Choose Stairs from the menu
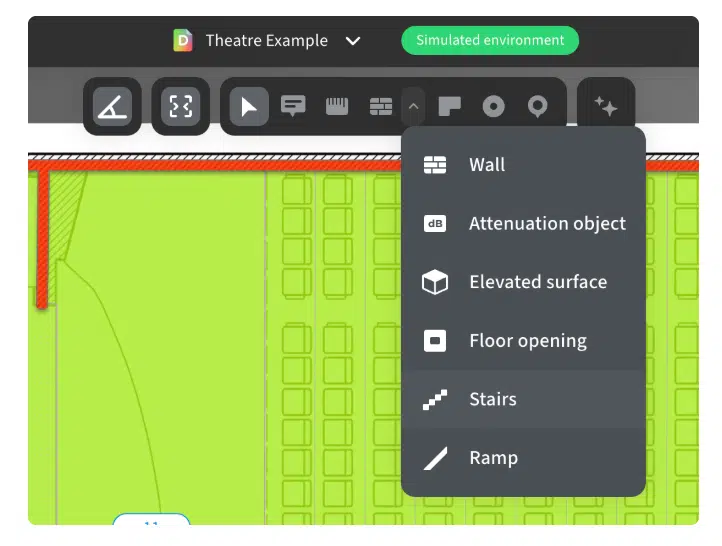This screenshot has width=722, height=546. [523, 399]
